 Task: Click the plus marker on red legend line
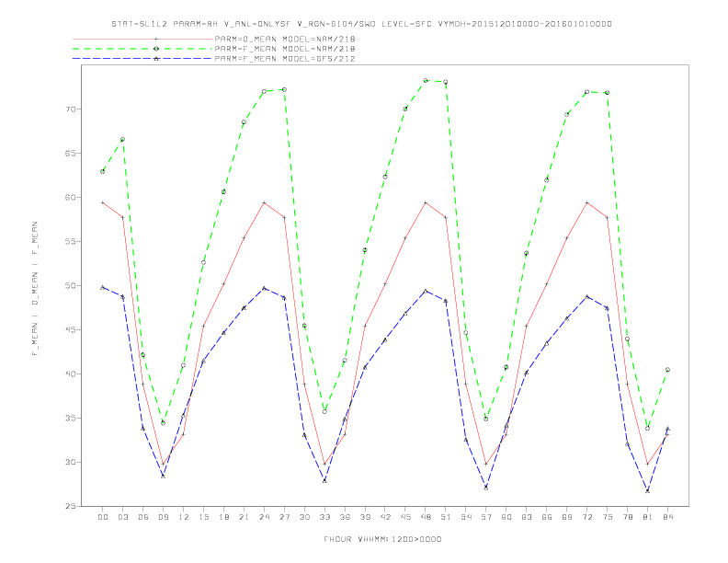[156, 39]
